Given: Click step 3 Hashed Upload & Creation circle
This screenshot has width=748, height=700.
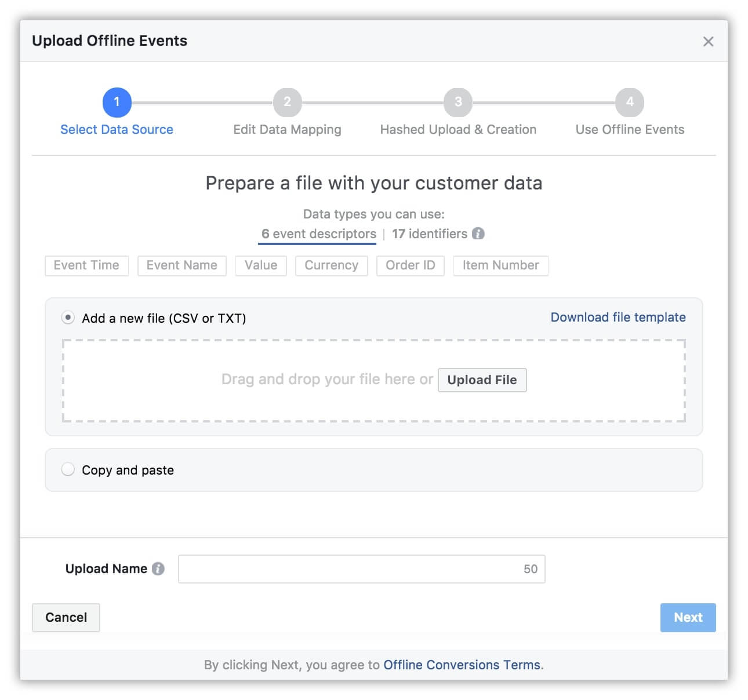Looking at the screenshot, I should [458, 103].
